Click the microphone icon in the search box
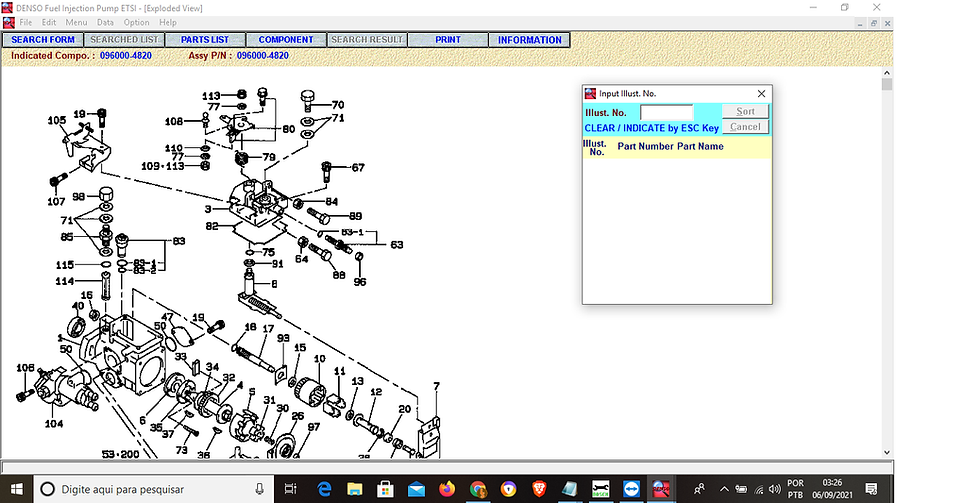This screenshot has width=980, height=503. (x=259, y=489)
